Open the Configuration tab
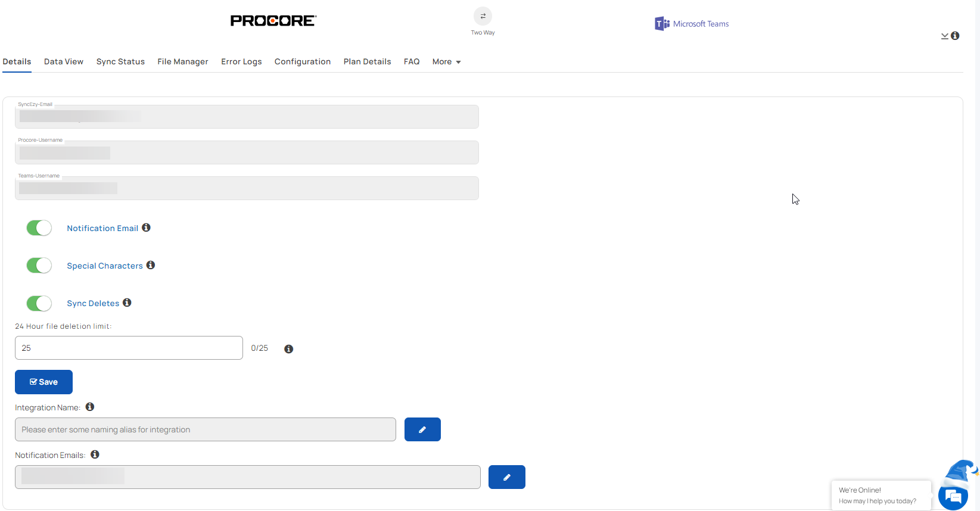The height and width of the screenshot is (511, 980). click(303, 62)
